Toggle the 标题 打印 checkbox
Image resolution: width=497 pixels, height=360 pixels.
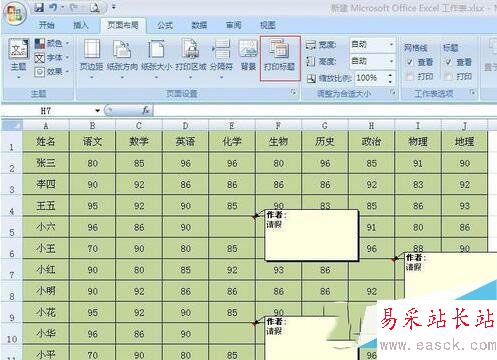click(449, 76)
